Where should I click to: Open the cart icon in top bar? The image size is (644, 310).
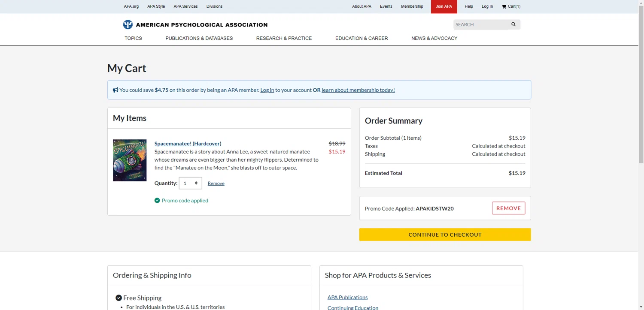504,6
